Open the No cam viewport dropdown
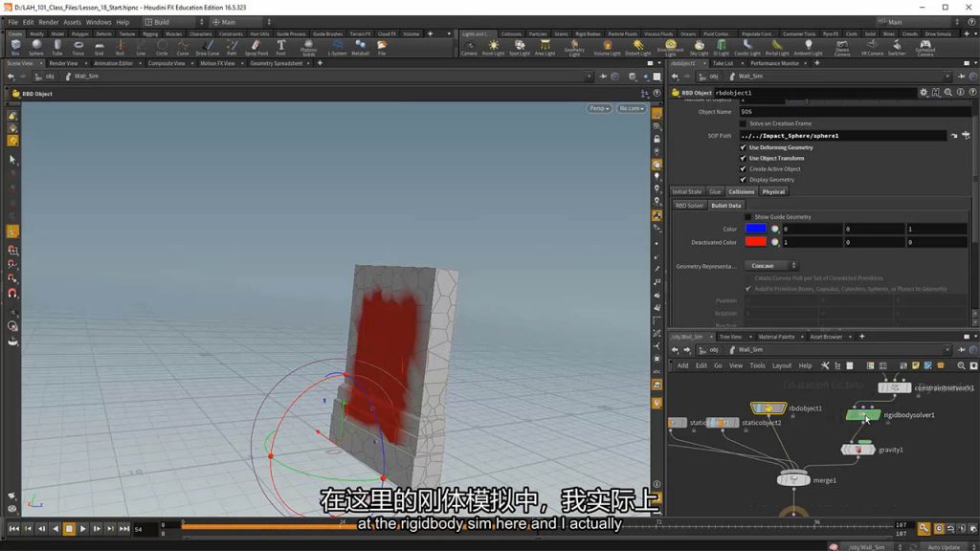 [632, 109]
